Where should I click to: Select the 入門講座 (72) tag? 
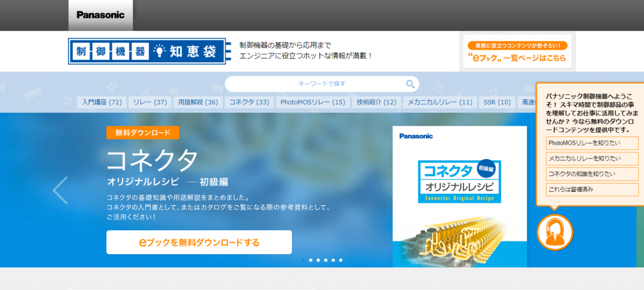102,103
